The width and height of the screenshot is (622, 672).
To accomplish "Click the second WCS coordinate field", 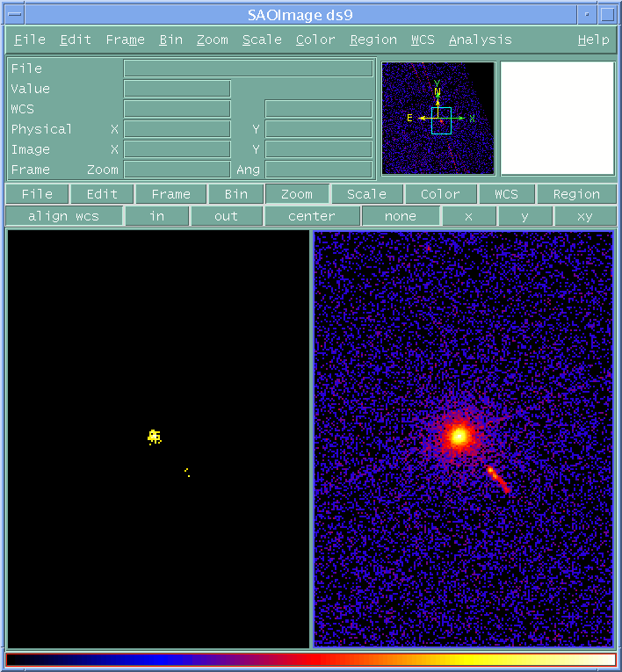I will pyautogui.click(x=319, y=109).
